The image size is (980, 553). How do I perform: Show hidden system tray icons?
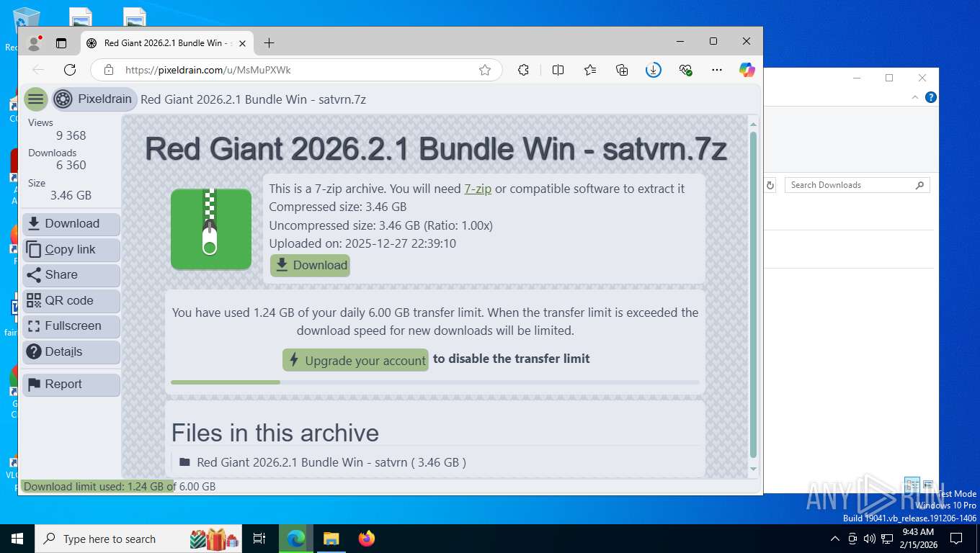point(835,539)
